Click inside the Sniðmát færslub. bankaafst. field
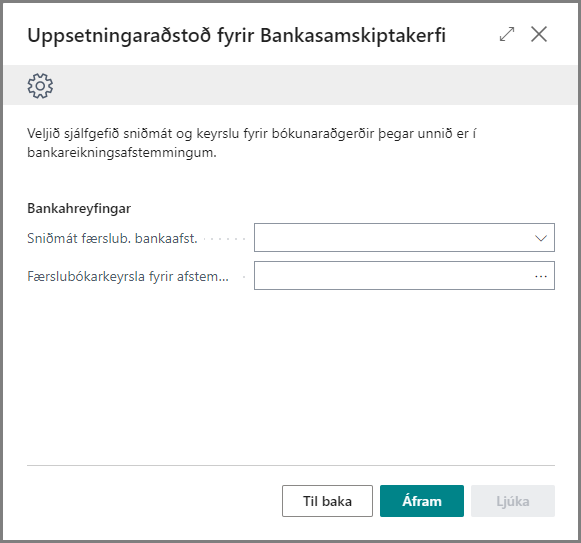Viewport: 581px width, 543px height. [404, 238]
